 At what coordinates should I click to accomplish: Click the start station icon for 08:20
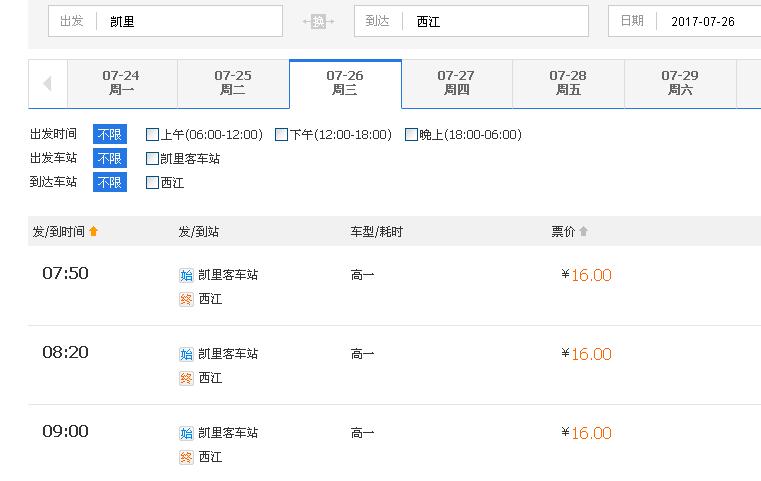point(186,354)
